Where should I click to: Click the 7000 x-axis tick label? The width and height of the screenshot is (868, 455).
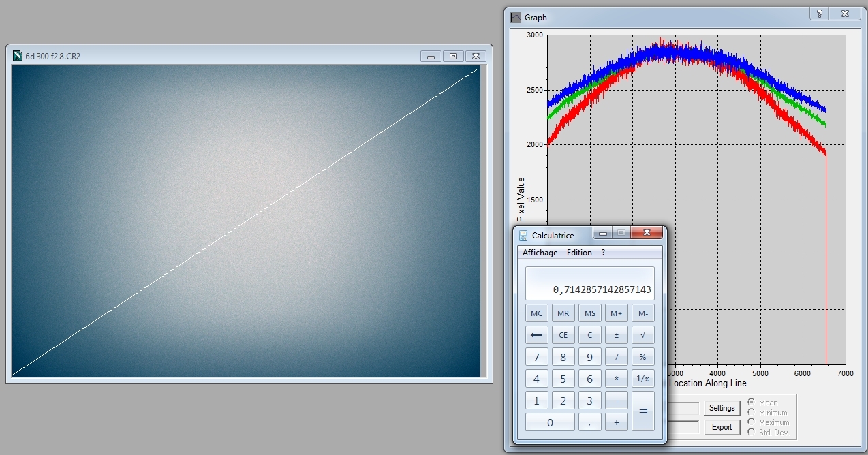tap(845, 373)
